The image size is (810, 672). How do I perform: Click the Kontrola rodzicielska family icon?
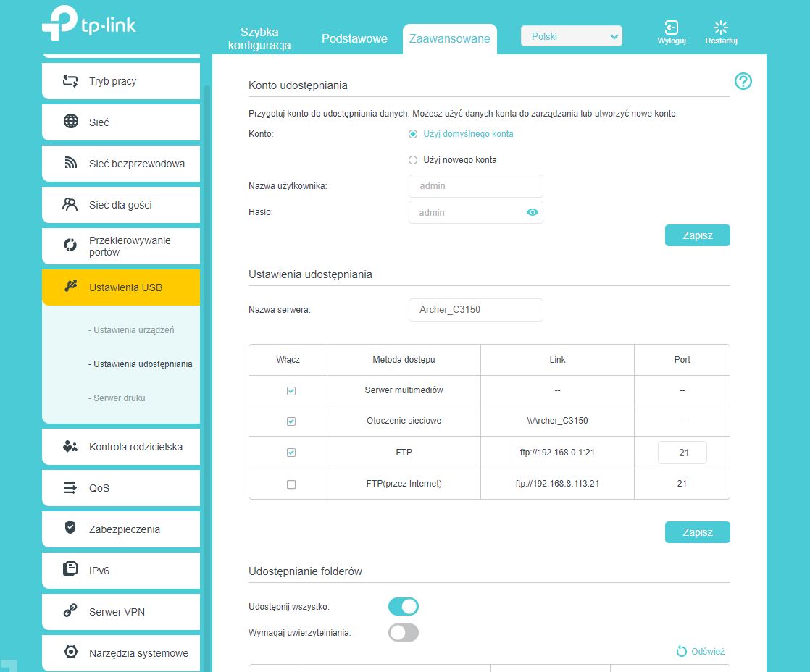(70, 447)
